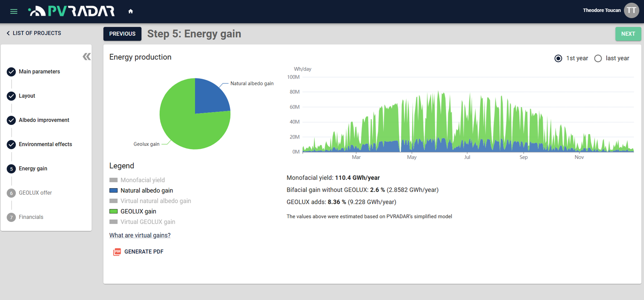Open the Energy gain step

point(33,168)
